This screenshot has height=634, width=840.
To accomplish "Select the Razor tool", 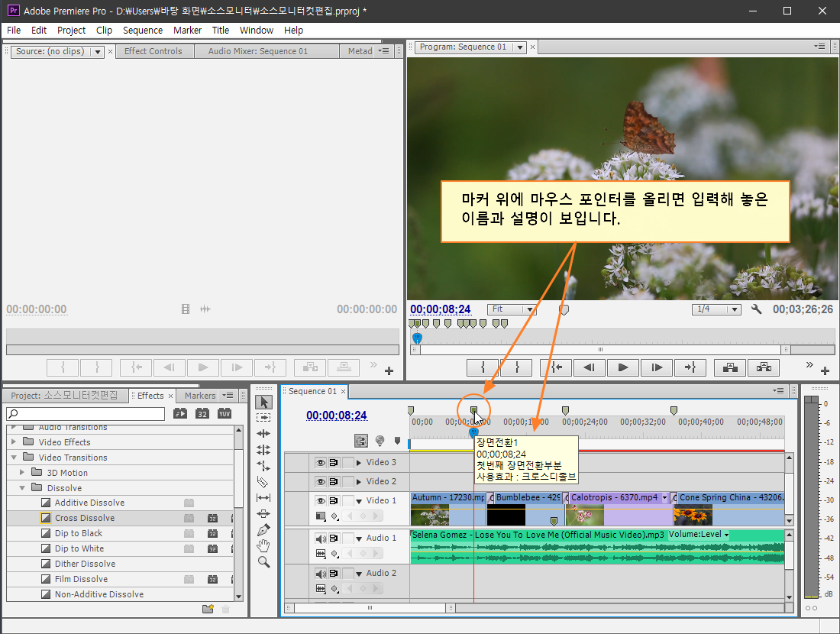I will [x=263, y=482].
